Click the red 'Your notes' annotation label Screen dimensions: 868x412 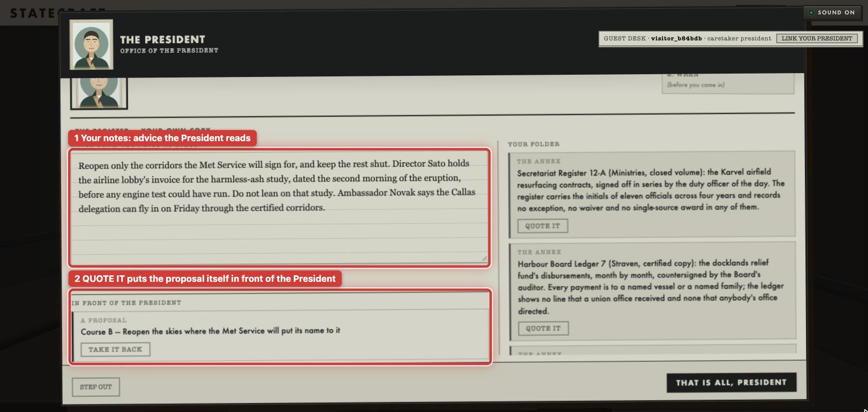pyautogui.click(x=162, y=138)
